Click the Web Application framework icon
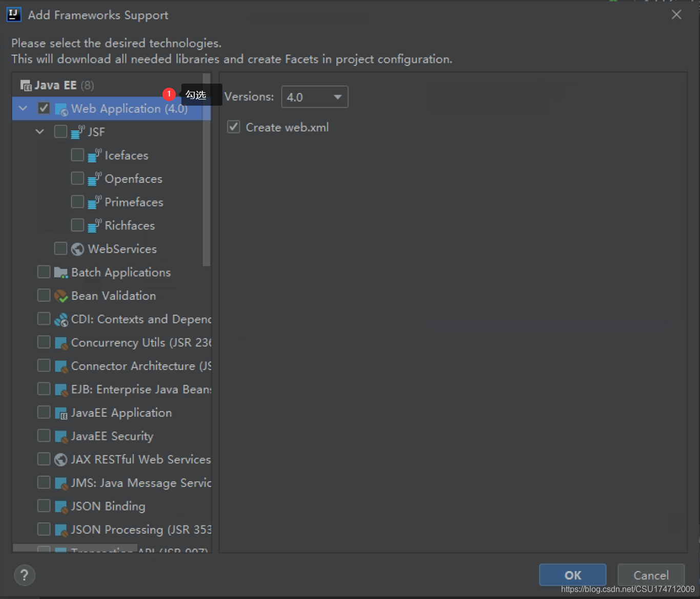This screenshot has width=700, height=599. tap(61, 109)
